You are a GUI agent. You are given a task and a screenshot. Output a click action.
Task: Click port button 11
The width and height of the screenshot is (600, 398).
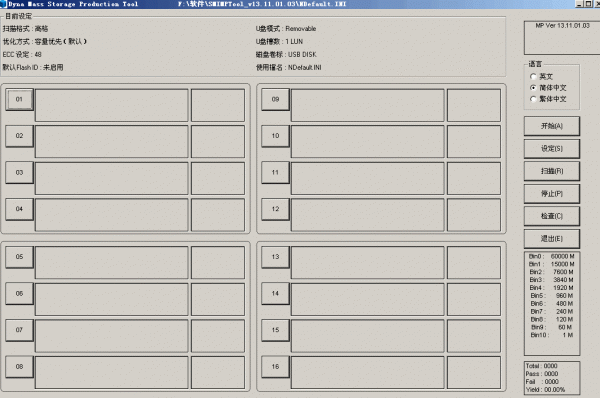[x=275, y=173]
